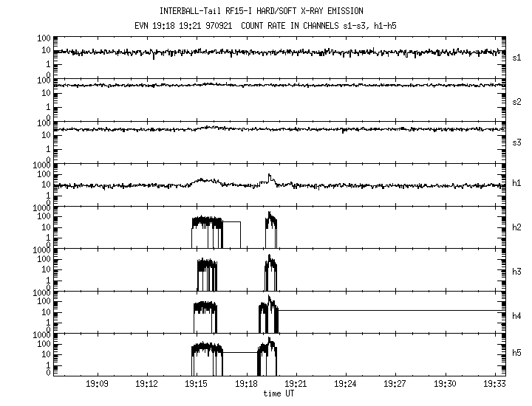The width and height of the screenshot is (532, 406).
Task: Click the h3 channel label
Action: click(518, 271)
